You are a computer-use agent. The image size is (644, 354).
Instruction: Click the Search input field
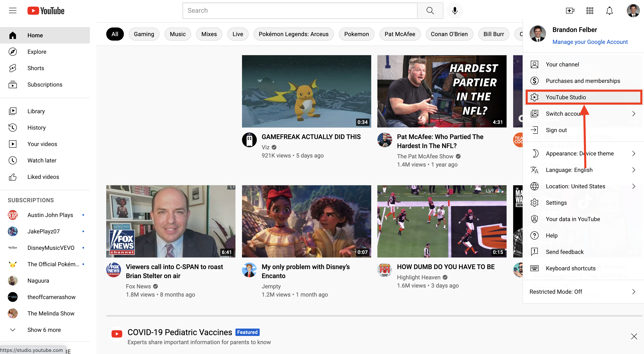(x=300, y=10)
